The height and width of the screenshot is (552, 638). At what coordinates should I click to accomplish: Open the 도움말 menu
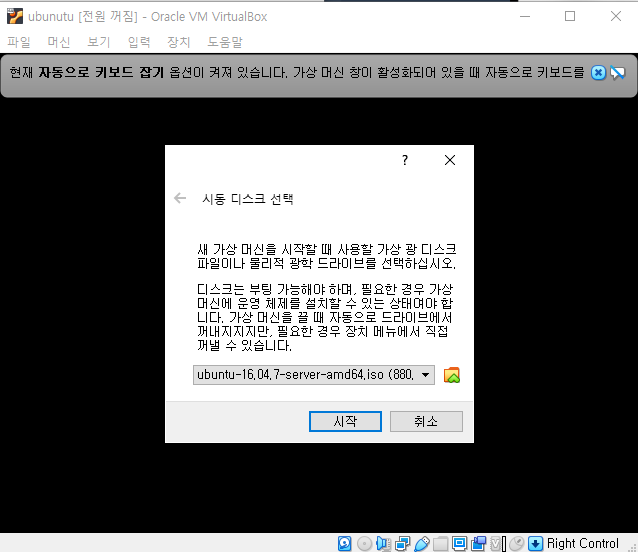tap(225, 41)
